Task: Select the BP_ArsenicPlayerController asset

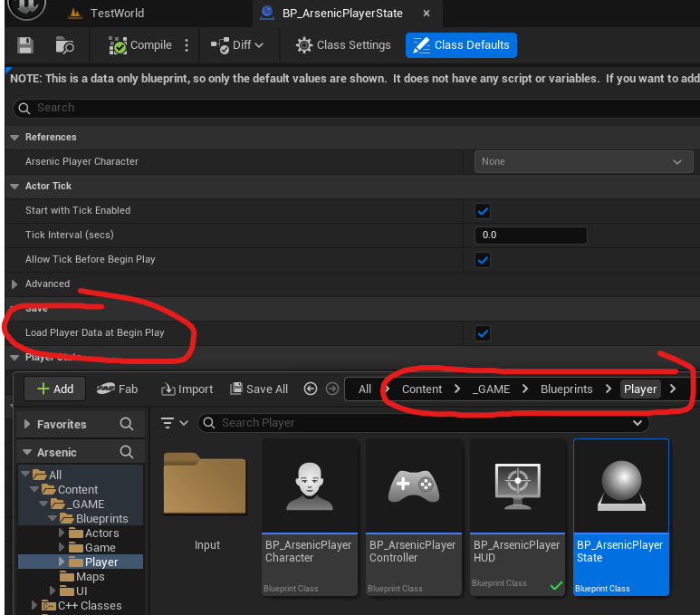Action: tap(414, 517)
